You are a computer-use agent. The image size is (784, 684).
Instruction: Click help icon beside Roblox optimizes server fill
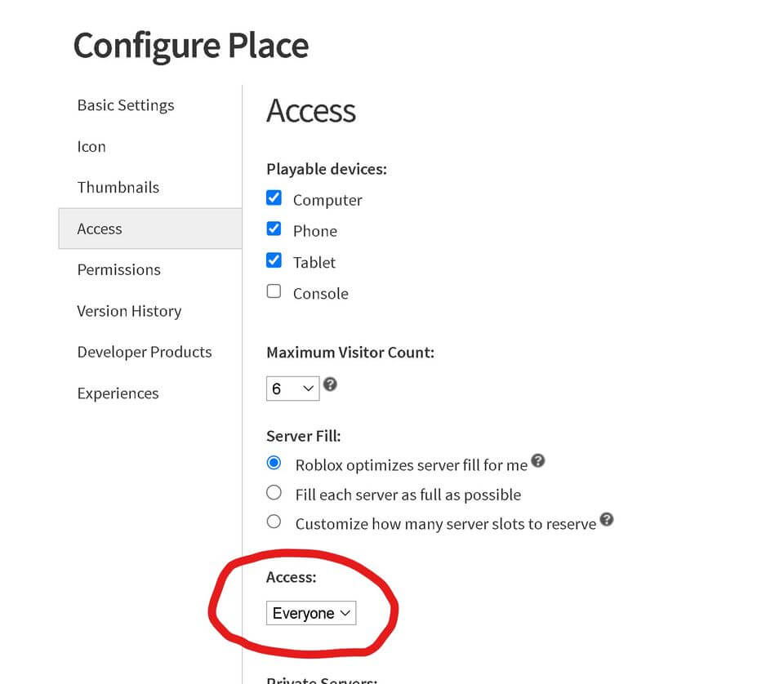(537, 461)
